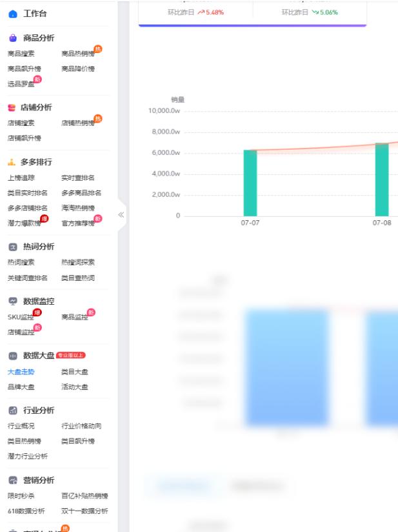Open 行业概况
Image resolution: width=398 pixels, height=532 pixels.
click(21, 426)
